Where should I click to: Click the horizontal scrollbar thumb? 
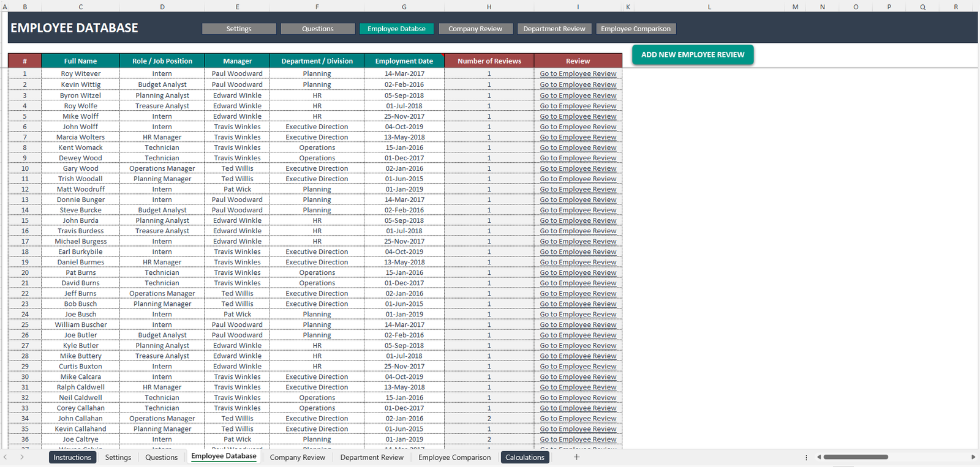tap(856, 457)
